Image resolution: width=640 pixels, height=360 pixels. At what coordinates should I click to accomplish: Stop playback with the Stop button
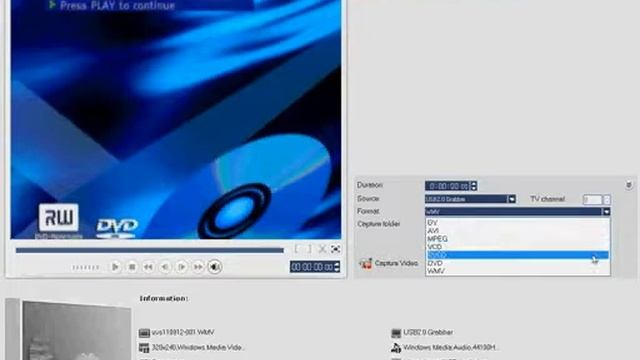point(132,267)
